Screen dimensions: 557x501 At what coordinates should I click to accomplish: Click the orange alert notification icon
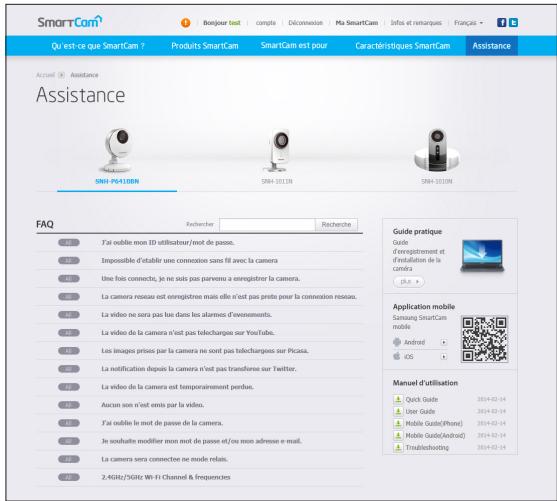click(x=185, y=23)
